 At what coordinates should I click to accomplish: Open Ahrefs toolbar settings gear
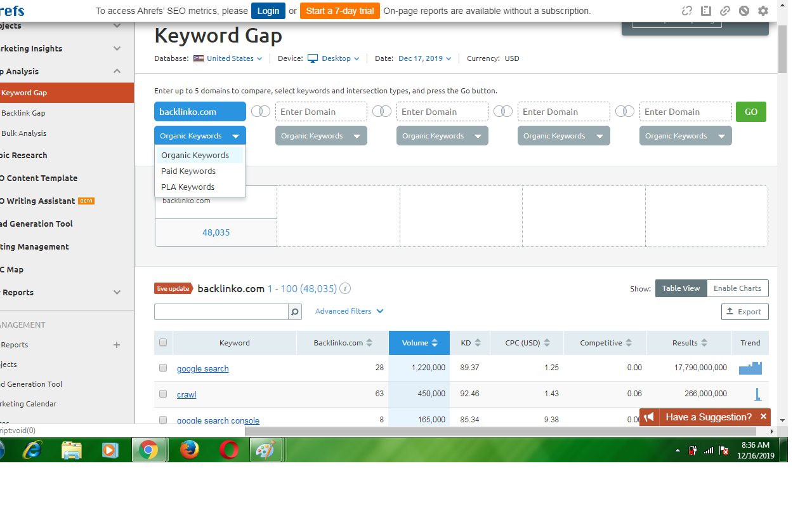(x=763, y=11)
